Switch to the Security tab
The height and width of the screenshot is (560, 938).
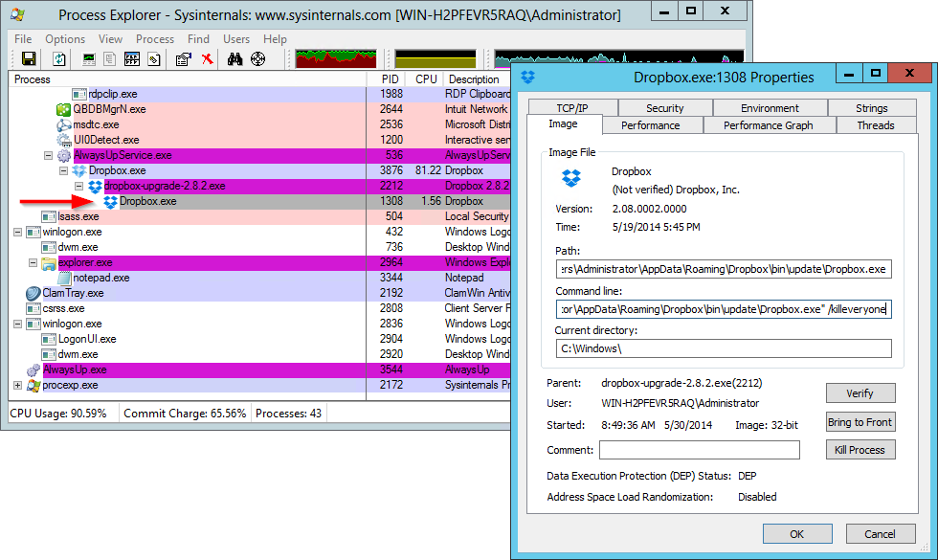[664, 107]
